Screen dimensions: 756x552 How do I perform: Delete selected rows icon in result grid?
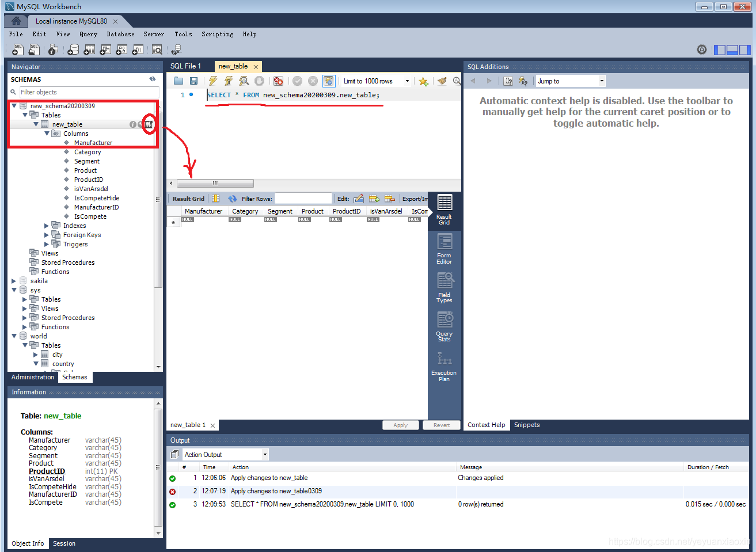click(x=390, y=199)
